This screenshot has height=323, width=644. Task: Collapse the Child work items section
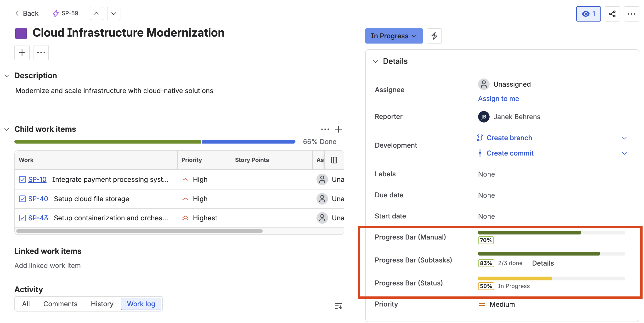pyautogui.click(x=7, y=129)
